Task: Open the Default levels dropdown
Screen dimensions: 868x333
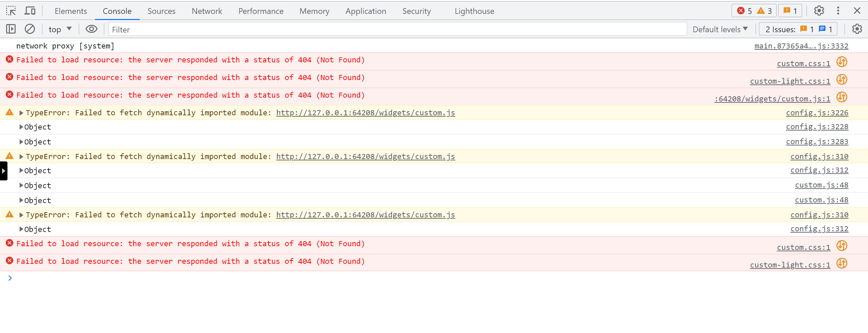Action: 720,30
